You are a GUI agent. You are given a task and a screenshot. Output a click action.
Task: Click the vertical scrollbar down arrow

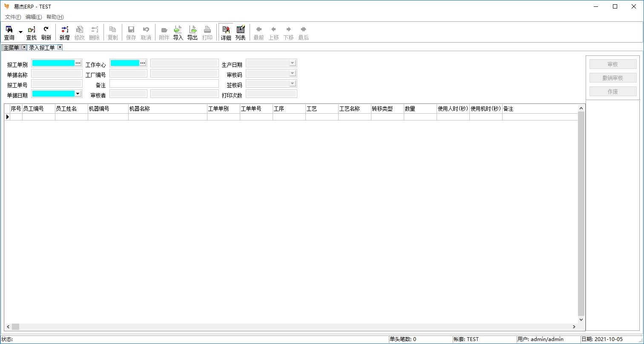581,320
